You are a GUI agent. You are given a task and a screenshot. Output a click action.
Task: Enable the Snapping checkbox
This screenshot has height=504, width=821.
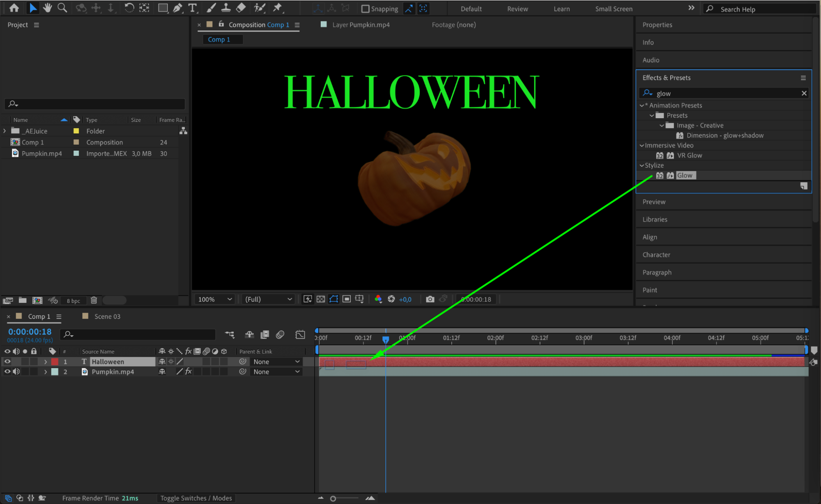pos(365,9)
